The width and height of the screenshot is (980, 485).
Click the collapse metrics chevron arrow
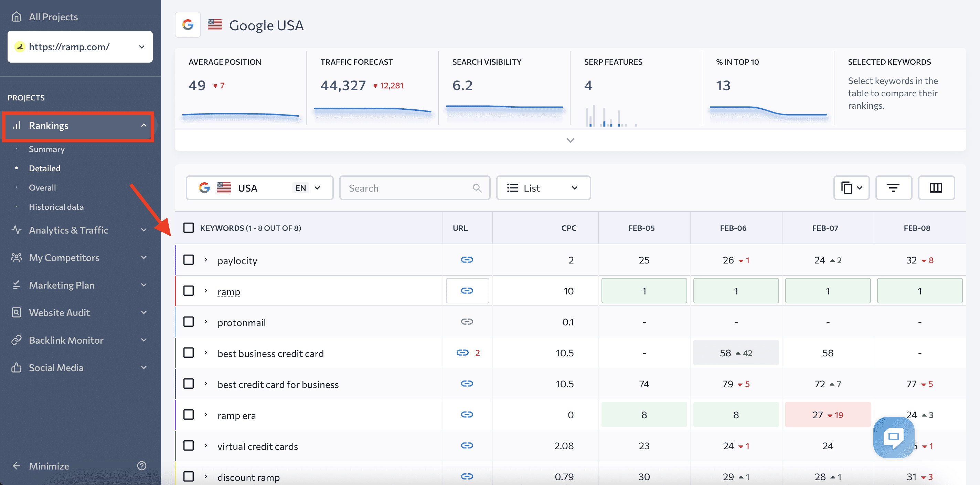[x=570, y=141]
